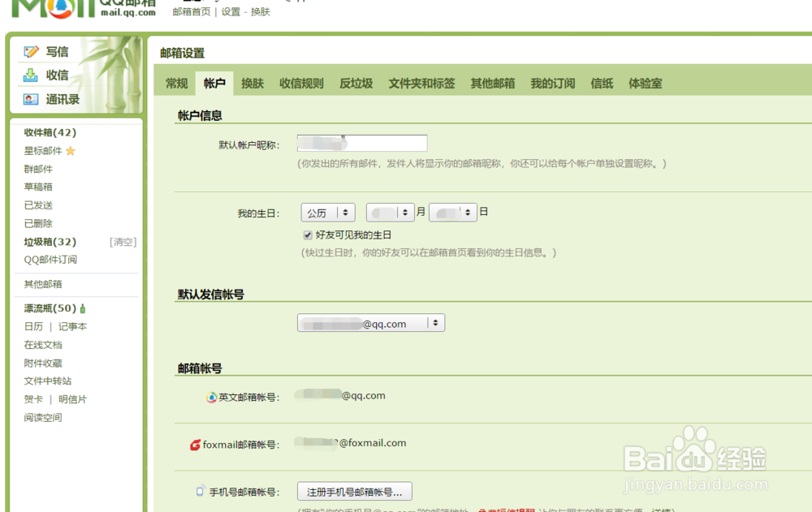Open 在线文档 in sidebar

[43, 345]
